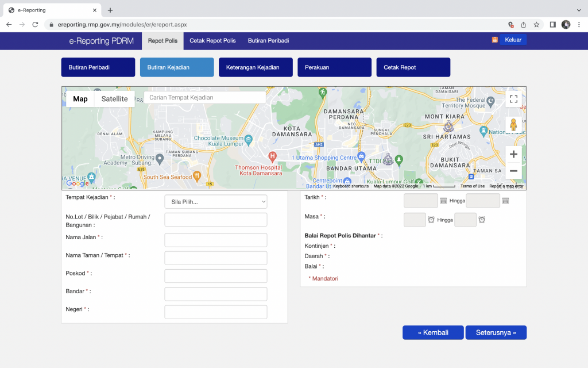
Task: Click the Bandar input field
Action: pyautogui.click(x=216, y=294)
